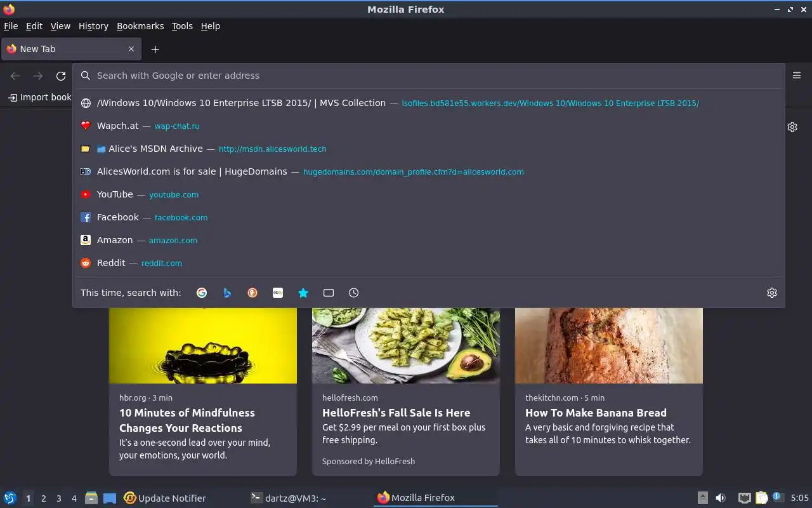Search this time with Google icon
The image size is (812, 508).
(x=202, y=293)
